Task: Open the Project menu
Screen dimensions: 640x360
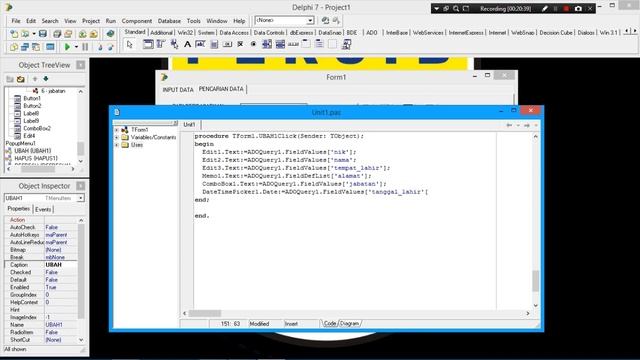Action: tap(91, 21)
